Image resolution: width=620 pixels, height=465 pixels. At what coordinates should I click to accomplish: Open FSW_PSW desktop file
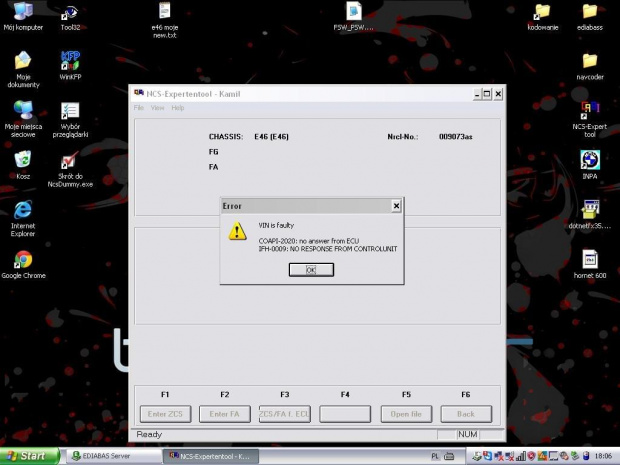point(353,17)
